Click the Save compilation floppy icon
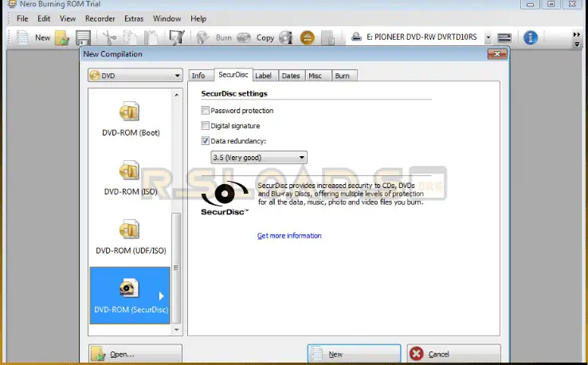The image size is (588, 365). click(83, 37)
